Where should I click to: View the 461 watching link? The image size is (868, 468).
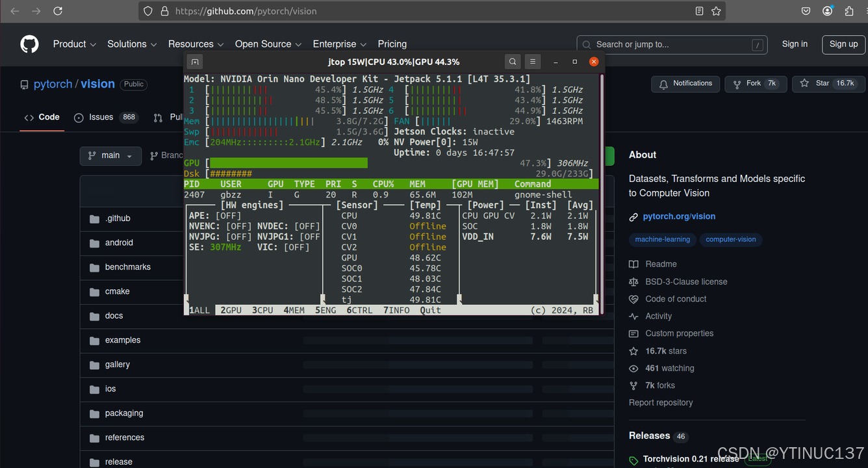pyautogui.click(x=669, y=368)
